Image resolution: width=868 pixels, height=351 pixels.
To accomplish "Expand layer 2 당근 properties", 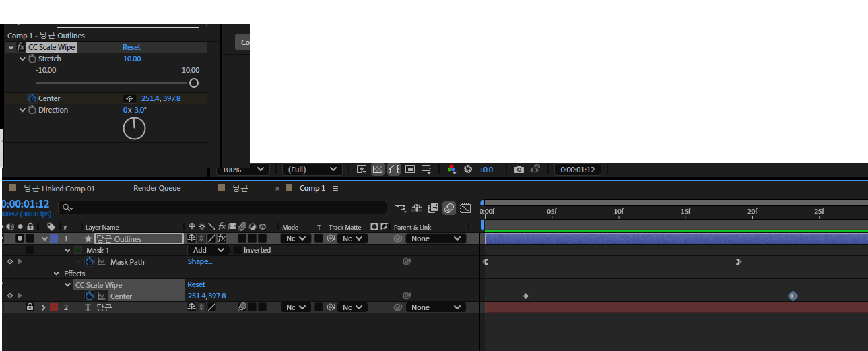I will tap(44, 307).
